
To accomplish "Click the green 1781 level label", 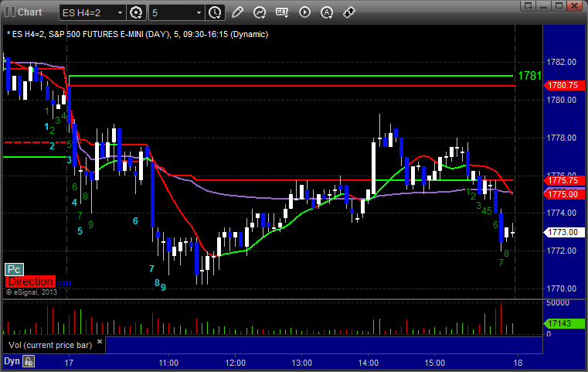I will click(x=529, y=76).
